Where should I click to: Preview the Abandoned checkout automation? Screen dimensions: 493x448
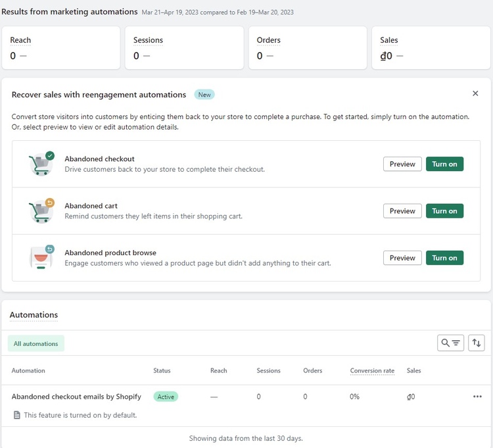point(402,164)
